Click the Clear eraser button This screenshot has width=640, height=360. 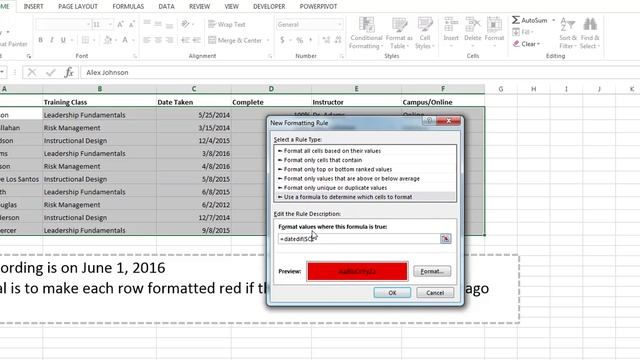coord(526,44)
